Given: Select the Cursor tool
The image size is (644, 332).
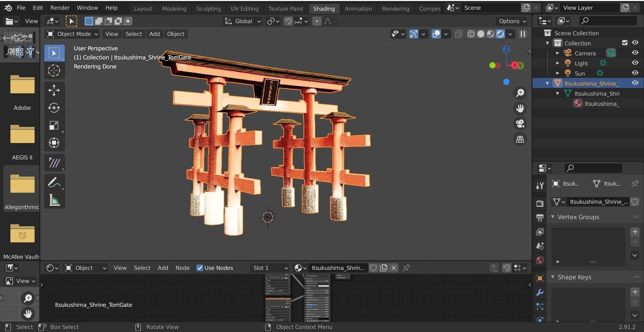Looking at the screenshot, I should pos(54,71).
